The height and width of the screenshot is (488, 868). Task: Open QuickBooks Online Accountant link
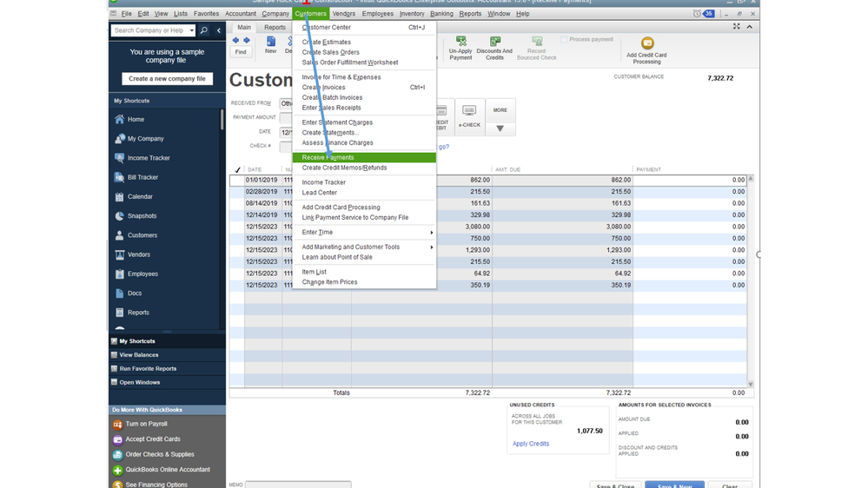[x=167, y=470]
